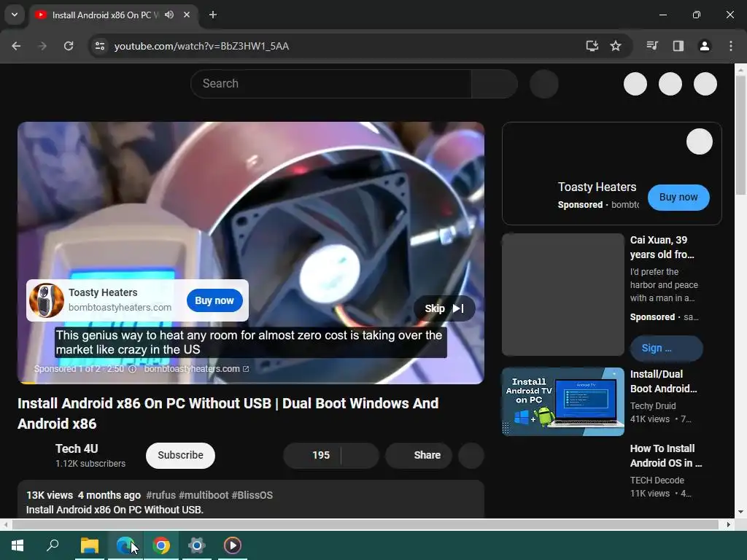This screenshot has width=747, height=560.
Task: Click Buy now in video overlay
Action: tap(214, 300)
